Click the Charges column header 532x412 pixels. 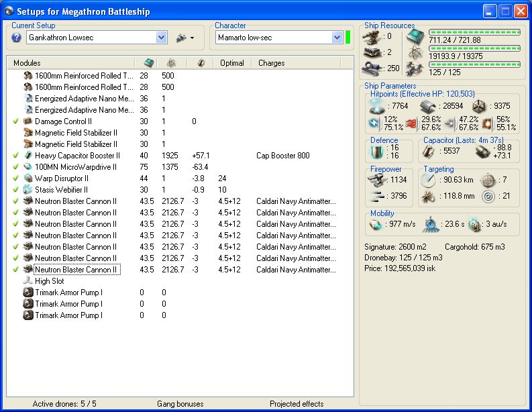[272, 63]
